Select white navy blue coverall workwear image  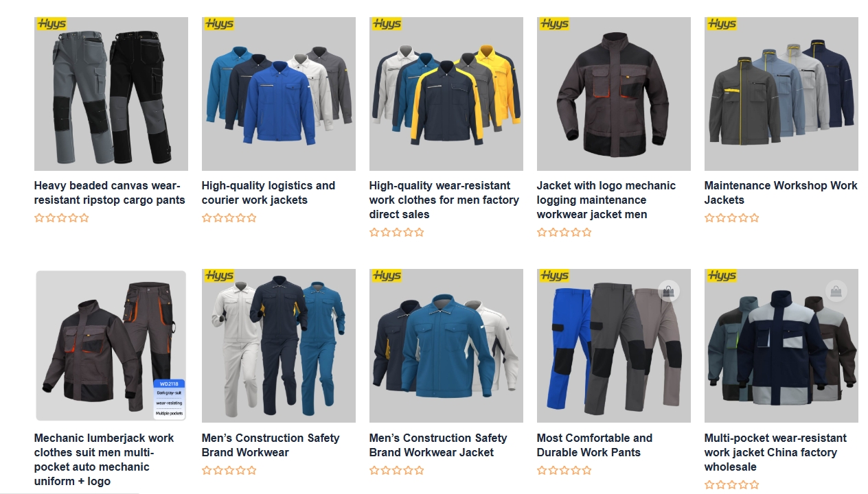(x=279, y=346)
